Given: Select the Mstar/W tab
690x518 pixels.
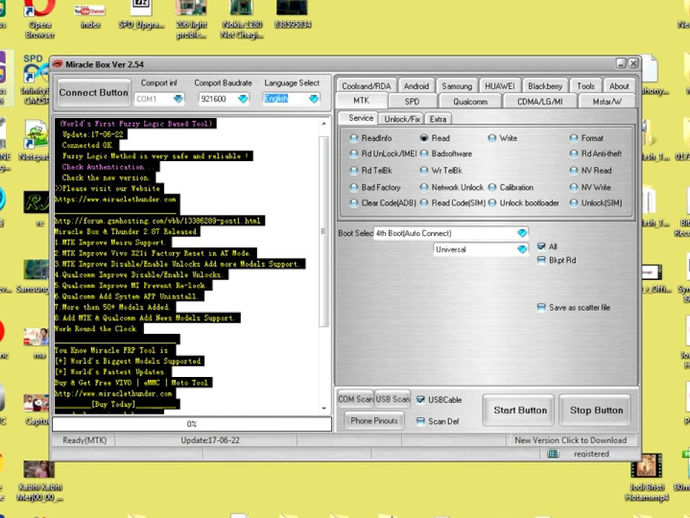Looking at the screenshot, I should (607, 102).
